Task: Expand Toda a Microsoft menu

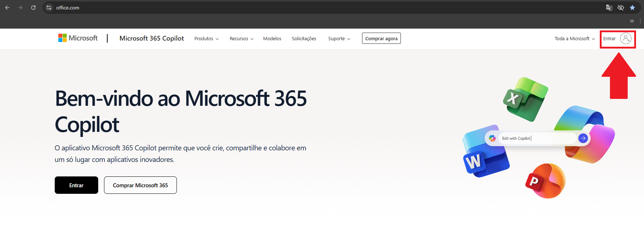Action: point(574,39)
